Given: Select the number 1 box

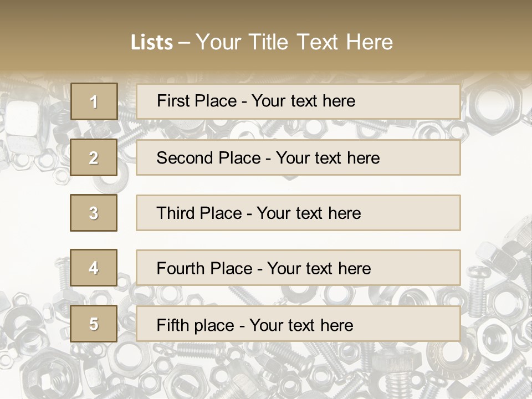Looking at the screenshot, I should tap(94, 101).
